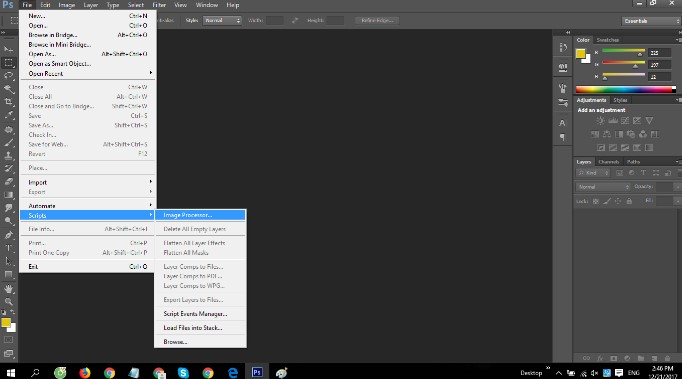Open the History panel dock icon
The height and width of the screenshot is (379, 682).
click(x=563, y=47)
